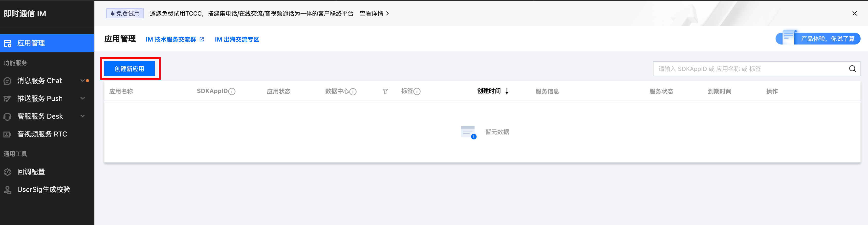The image size is (868, 225).
Task: Click the 应用管理 sidebar icon
Action: tap(7, 44)
